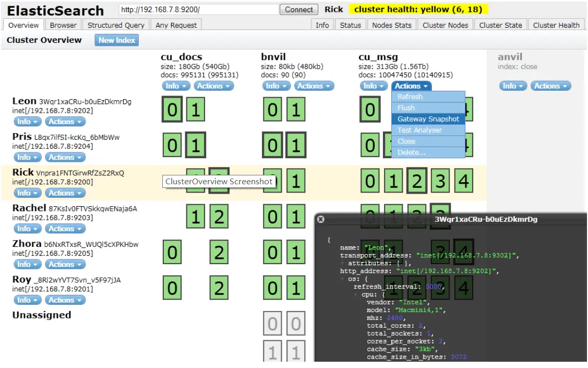The image size is (588, 368).
Task: Click cu_msg shard 0 on Leon
Action: tap(370, 110)
